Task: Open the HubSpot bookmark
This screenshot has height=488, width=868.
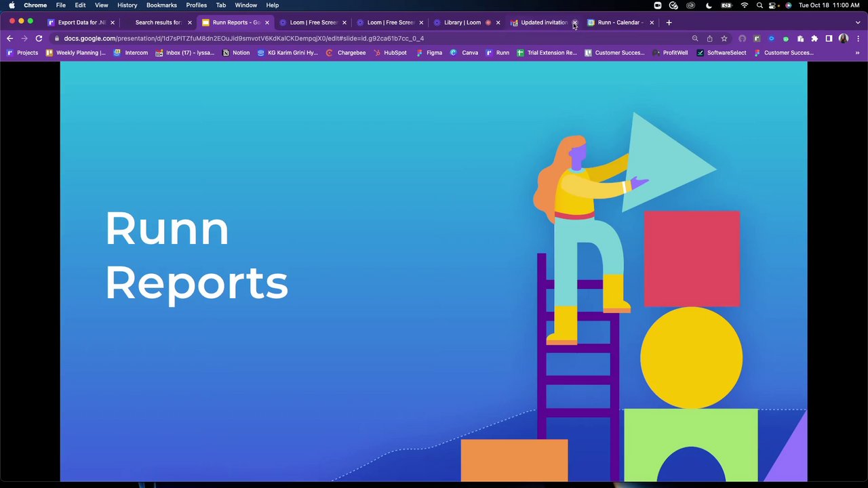Action: tap(390, 53)
